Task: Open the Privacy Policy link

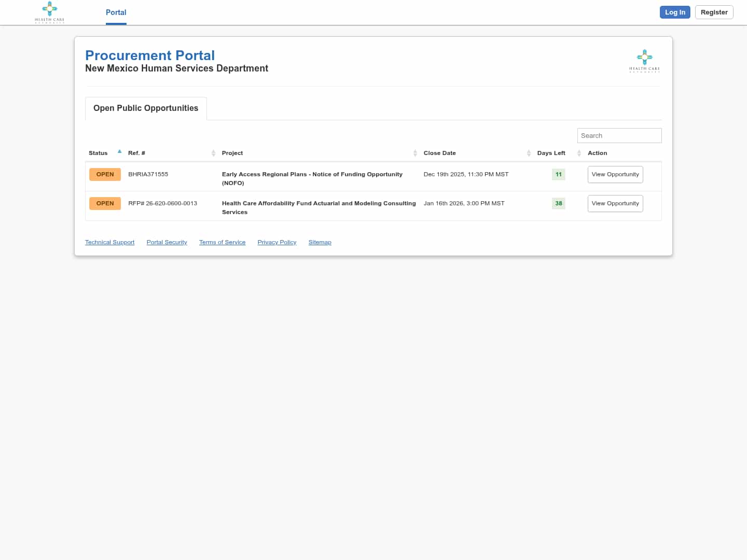Action: point(276,242)
